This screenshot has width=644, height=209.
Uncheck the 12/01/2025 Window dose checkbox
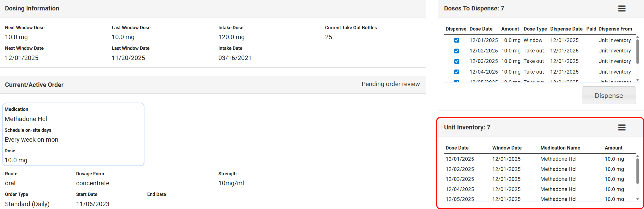coord(456,40)
